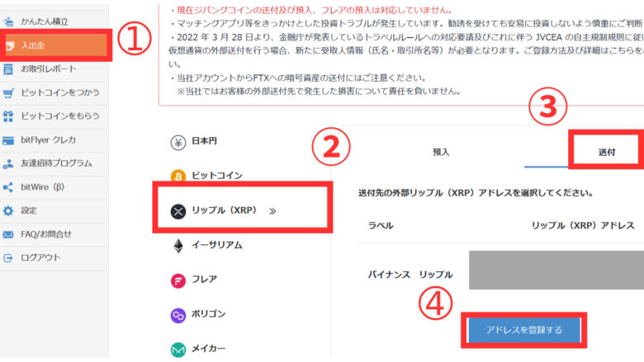
Task: Open 設定 gear icon
Action: pyautogui.click(x=8, y=211)
